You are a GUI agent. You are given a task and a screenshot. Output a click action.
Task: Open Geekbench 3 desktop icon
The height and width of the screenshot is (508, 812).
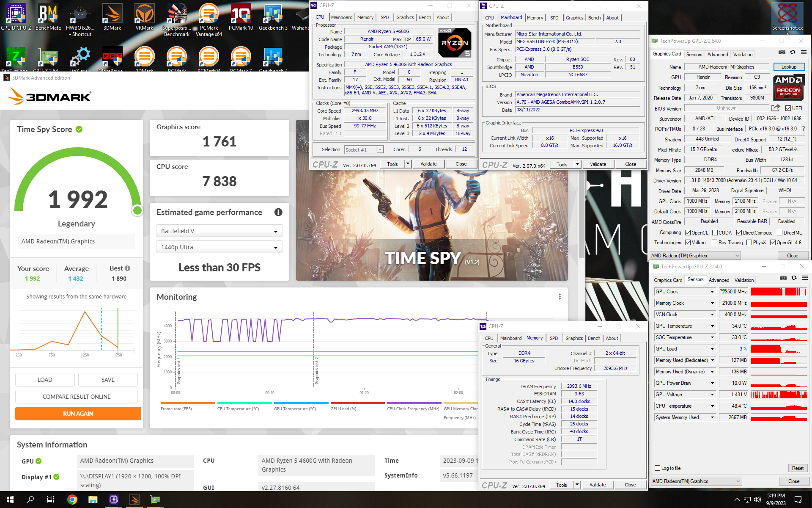pyautogui.click(x=273, y=17)
